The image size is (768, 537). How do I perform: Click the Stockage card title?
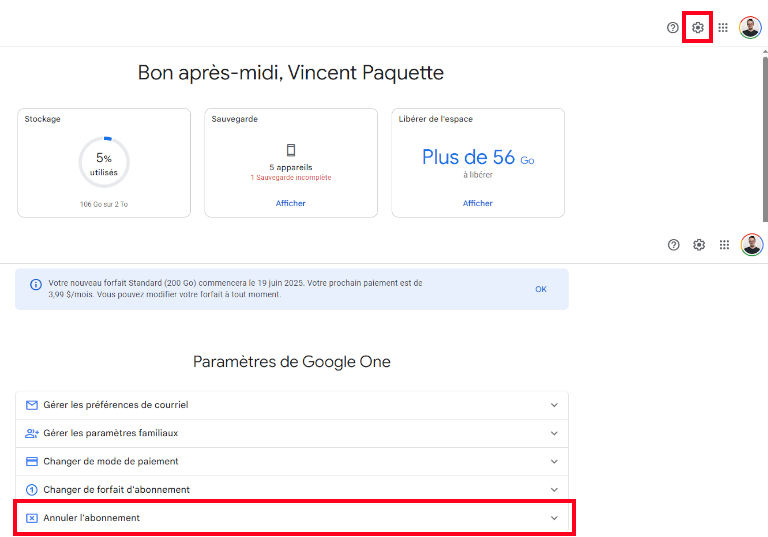(x=43, y=119)
